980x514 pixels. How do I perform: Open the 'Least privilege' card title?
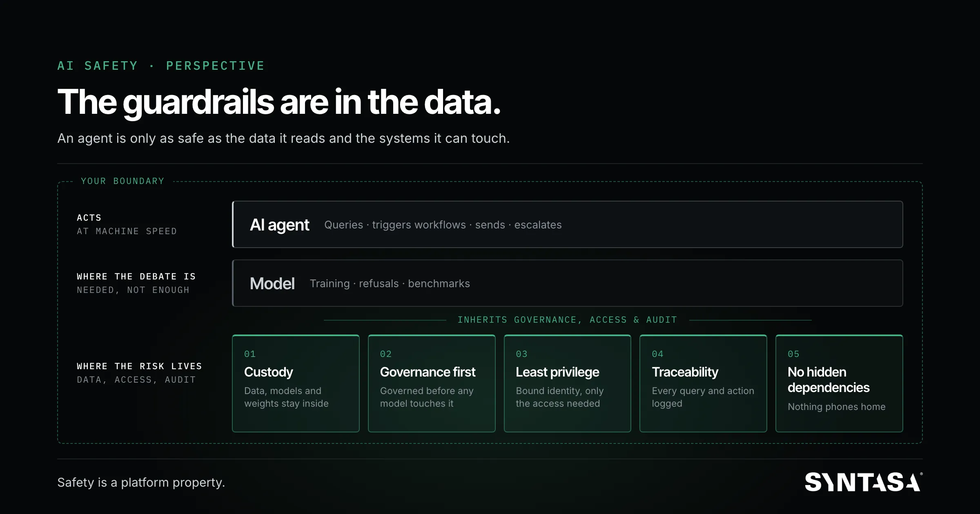pyautogui.click(x=558, y=372)
